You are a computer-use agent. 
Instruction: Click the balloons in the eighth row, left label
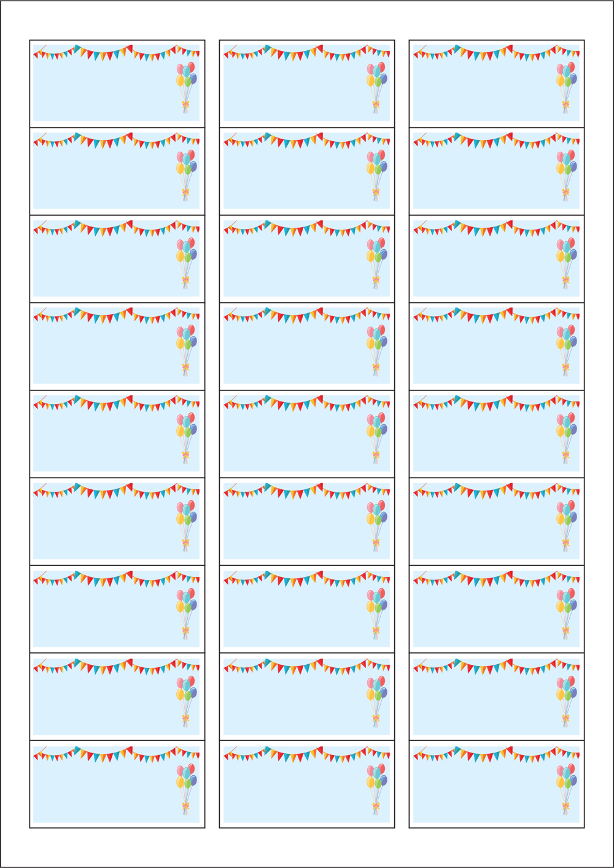[x=187, y=701]
